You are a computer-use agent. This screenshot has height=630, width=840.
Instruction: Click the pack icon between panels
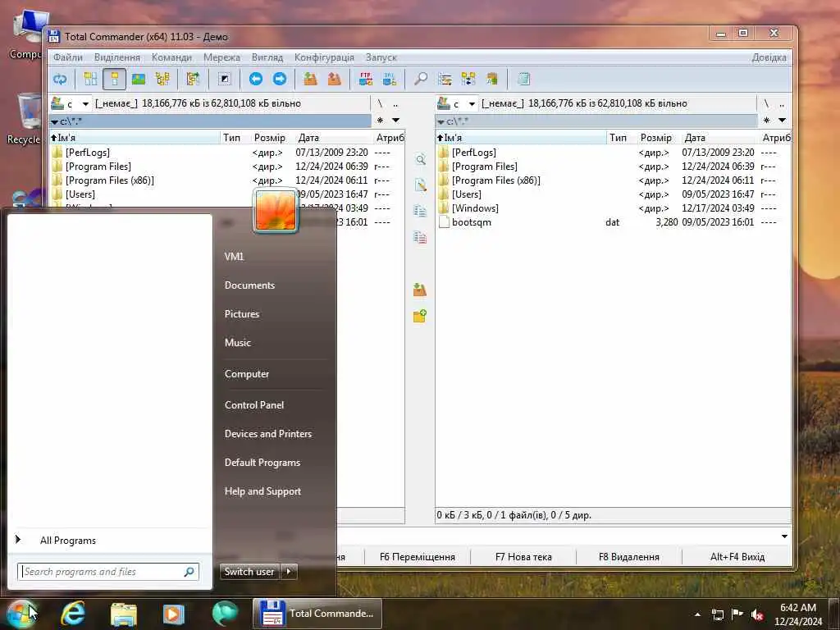420,290
